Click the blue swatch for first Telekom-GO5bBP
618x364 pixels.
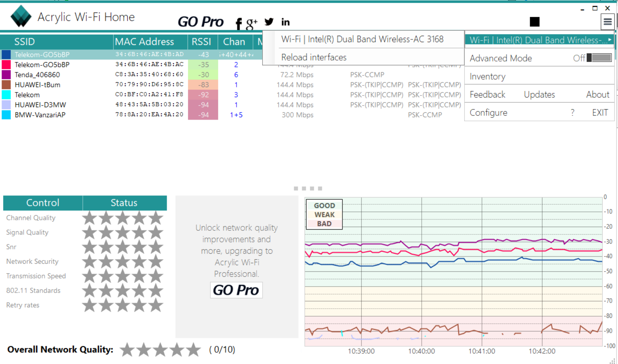coord(6,54)
